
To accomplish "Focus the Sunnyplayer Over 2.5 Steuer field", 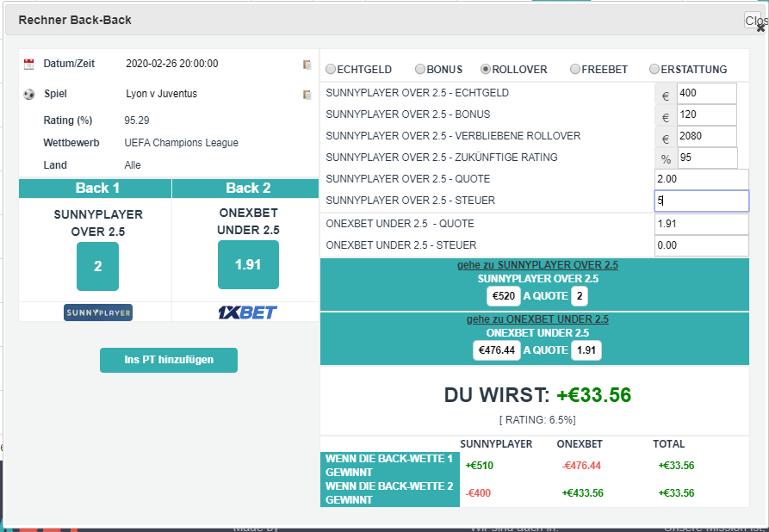I will pos(701,201).
